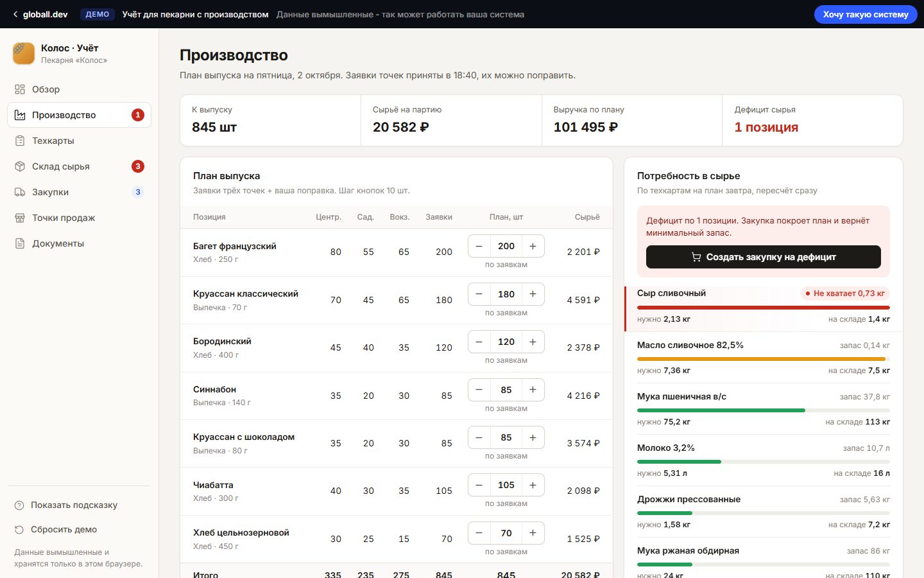Increase Бородинский plan quantity
The height and width of the screenshot is (578, 924).
coord(533,342)
